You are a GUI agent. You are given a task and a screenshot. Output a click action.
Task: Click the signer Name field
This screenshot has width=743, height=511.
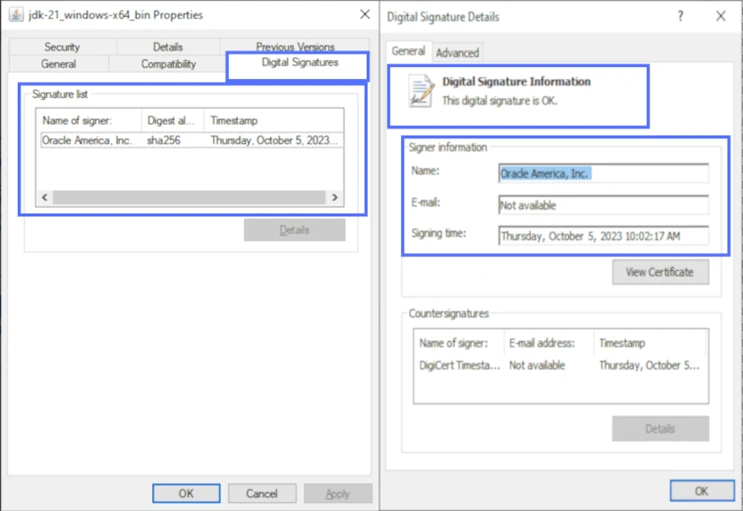tap(603, 173)
